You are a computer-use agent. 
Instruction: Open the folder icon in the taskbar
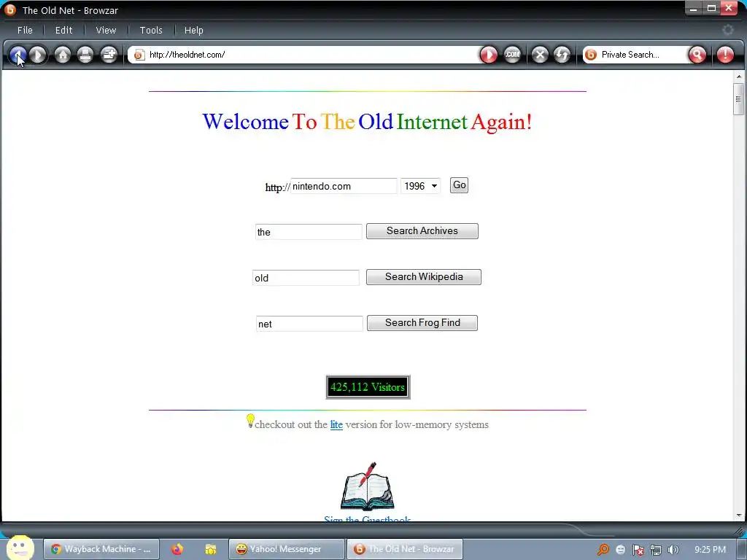click(211, 550)
